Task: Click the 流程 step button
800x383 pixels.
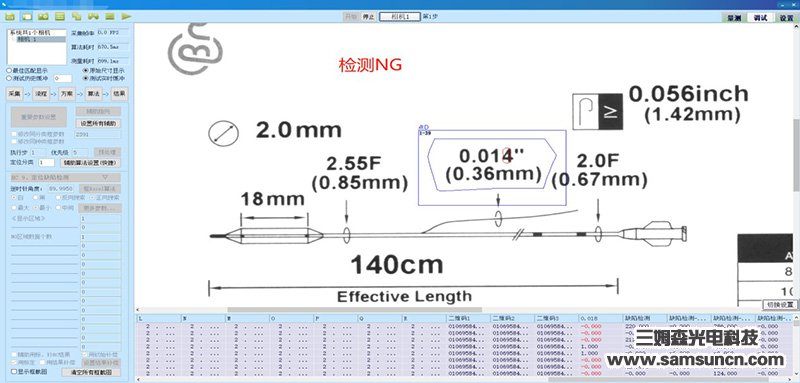Action: 40,94
